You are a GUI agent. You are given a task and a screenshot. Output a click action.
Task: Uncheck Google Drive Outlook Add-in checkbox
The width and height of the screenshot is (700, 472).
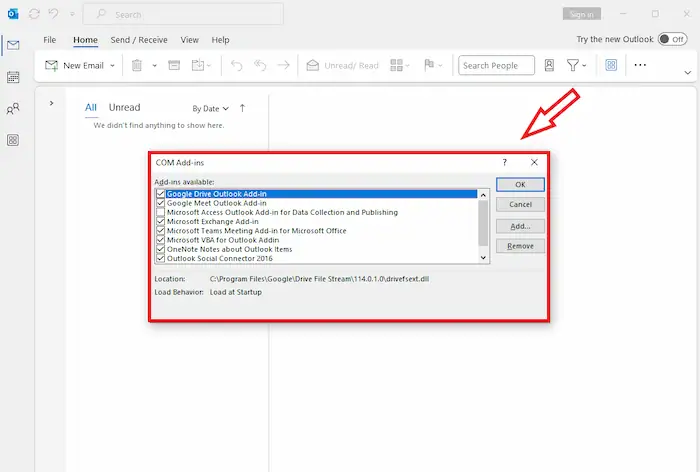pos(160,194)
